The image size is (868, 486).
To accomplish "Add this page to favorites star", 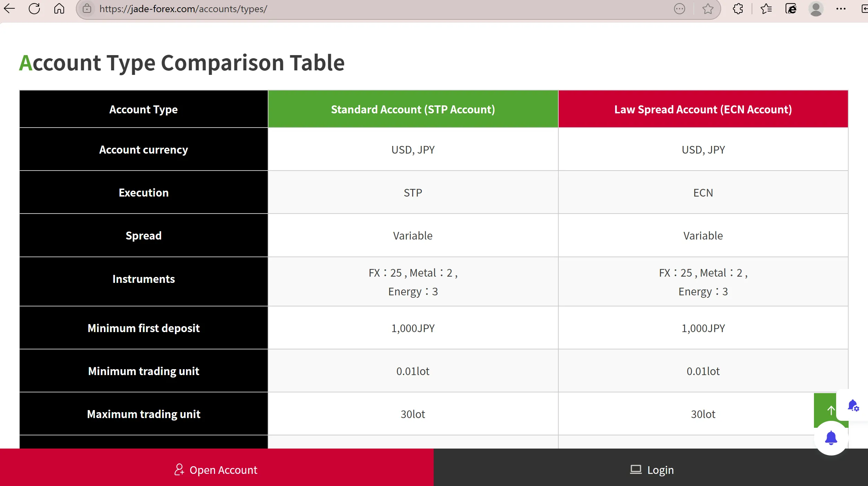I will point(708,9).
